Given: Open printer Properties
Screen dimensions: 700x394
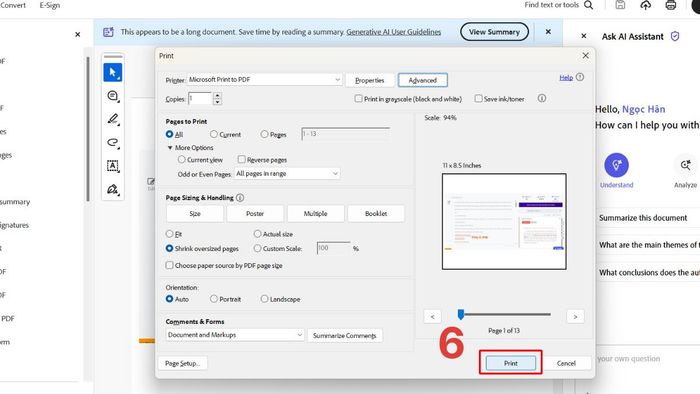Looking at the screenshot, I should tap(370, 80).
